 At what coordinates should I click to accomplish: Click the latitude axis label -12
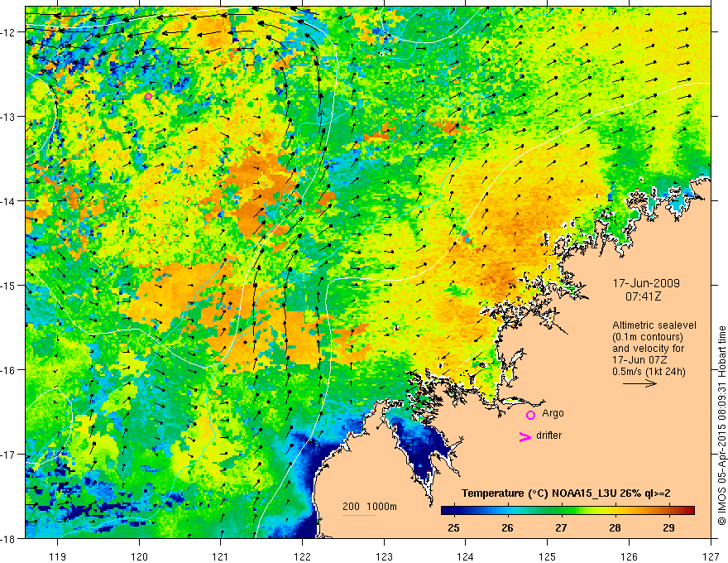pos(8,32)
